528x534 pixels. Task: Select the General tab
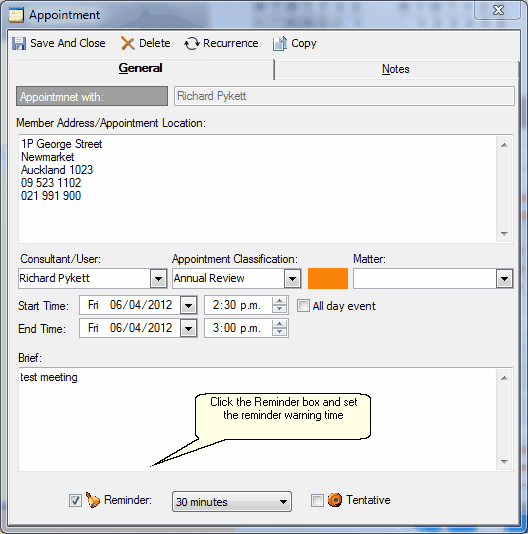coord(140,68)
